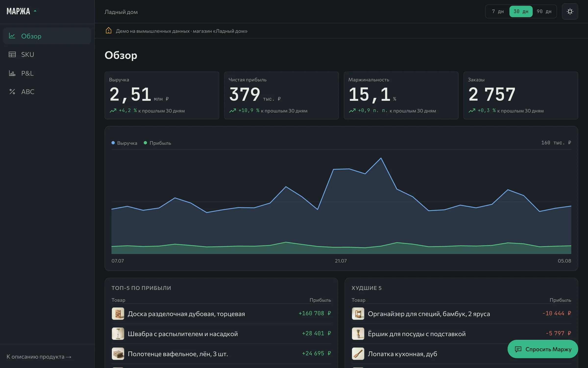588x368 pixels.
Task: Click the Обзор chart icon in sidebar
Action: (x=12, y=36)
